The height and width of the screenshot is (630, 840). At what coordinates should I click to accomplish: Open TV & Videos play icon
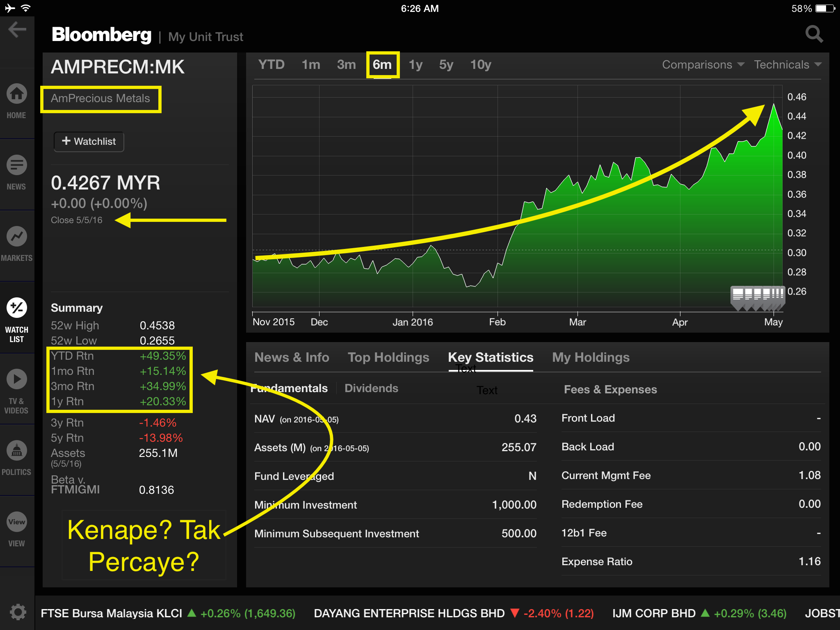(x=17, y=379)
